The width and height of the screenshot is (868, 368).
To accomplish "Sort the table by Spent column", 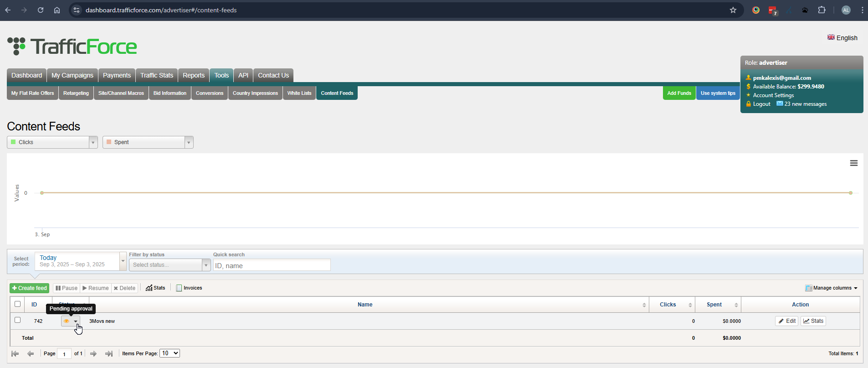I will tap(718, 305).
